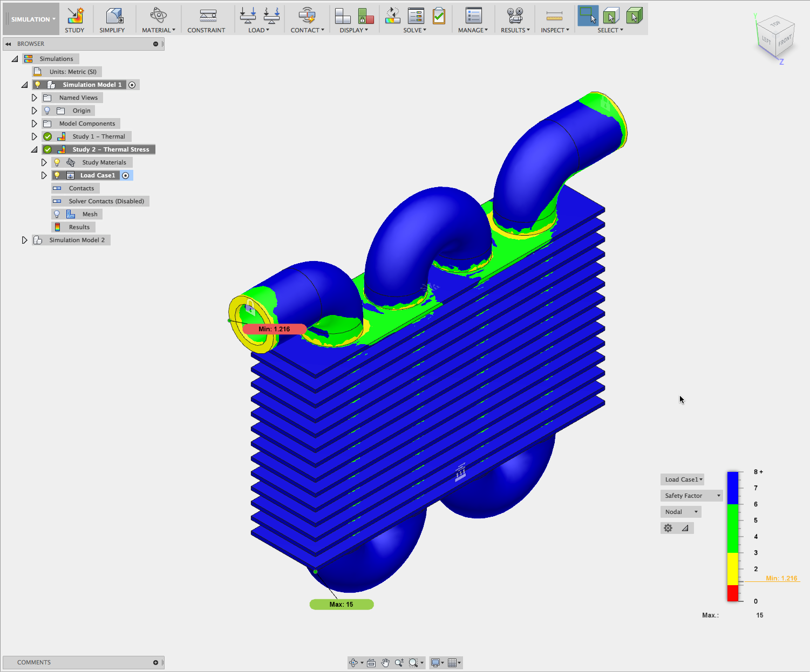Click the Pre-check green checkmark icon
Screen dimensions: 810x672
pyautogui.click(x=439, y=16)
